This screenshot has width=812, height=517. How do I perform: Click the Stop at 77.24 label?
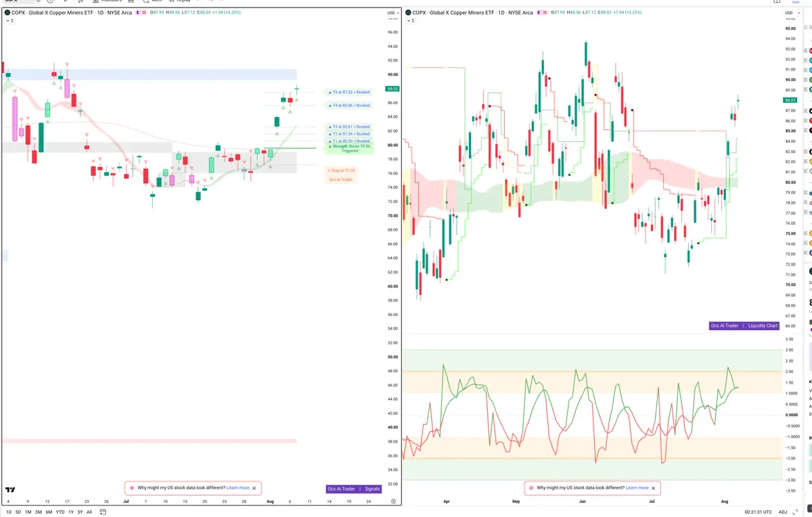click(340, 171)
